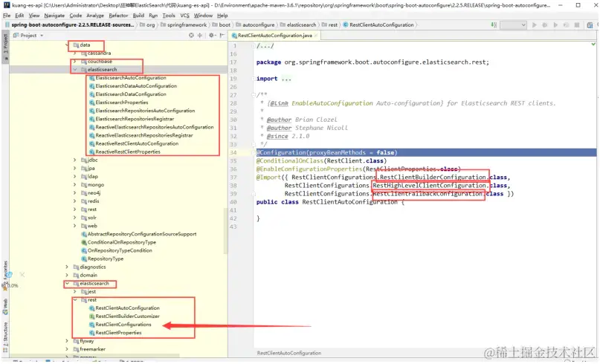Click the locate/scroll-from-source target icon
The image size is (600, 364).
click(191, 35)
